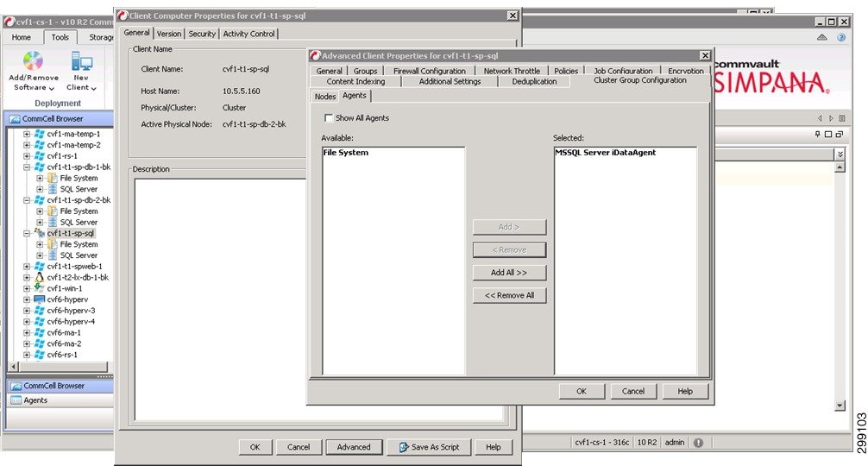Click the Advanced button

(354, 447)
